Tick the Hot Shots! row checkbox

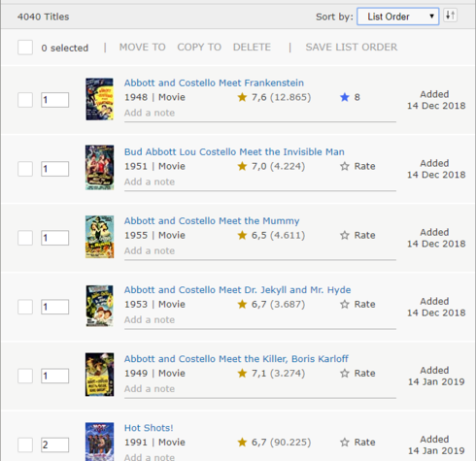pyautogui.click(x=25, y=445)
